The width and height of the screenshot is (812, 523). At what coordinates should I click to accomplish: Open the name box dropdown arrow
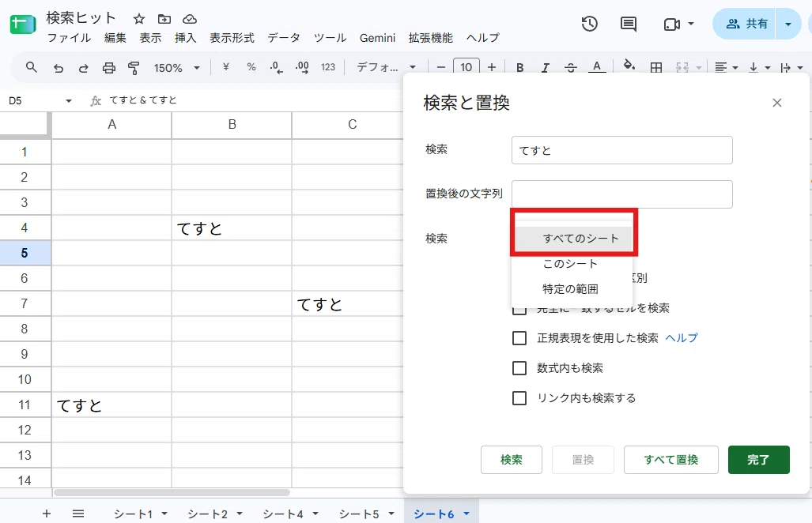pyautogui.click(x=68, y=101)
